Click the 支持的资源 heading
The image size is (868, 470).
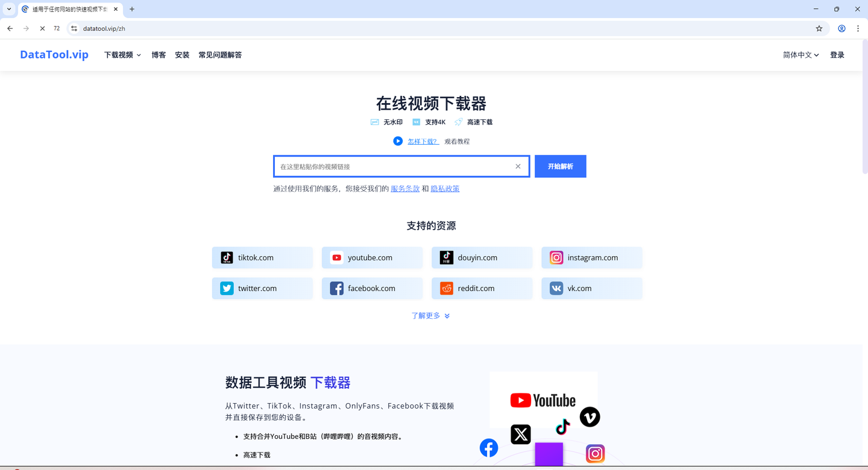[x=431, y=226]
